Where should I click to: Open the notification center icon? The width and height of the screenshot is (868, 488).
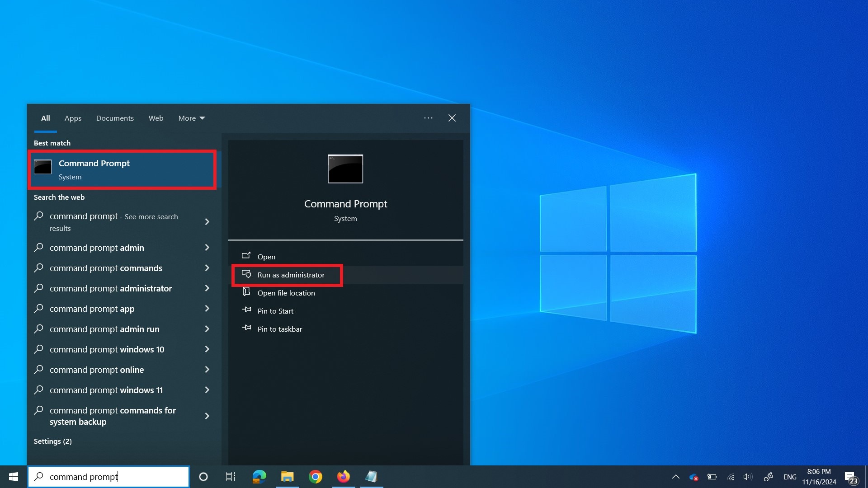850,477
